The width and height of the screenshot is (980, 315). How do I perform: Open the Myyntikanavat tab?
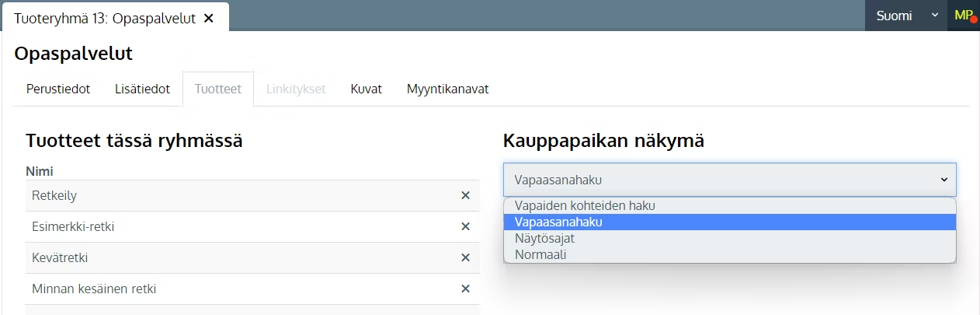pos(447,89)
